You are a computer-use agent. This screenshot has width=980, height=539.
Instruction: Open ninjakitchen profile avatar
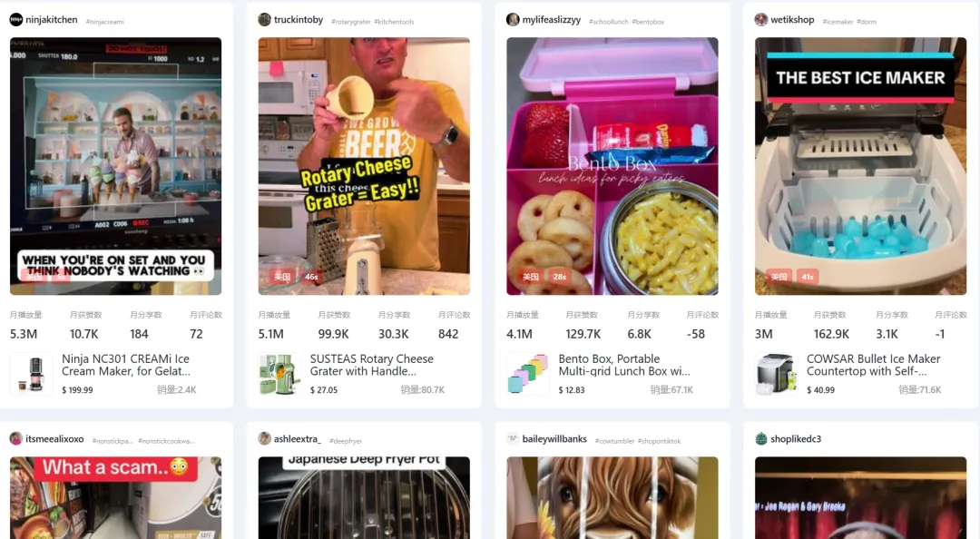pyautogui.click(x=16, y=20)
